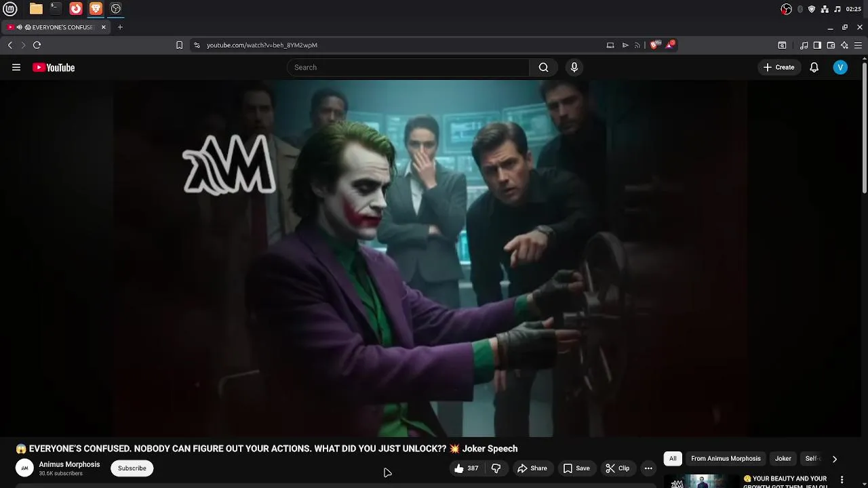Open more actions three-dot menu under video
Image resolution: width=868 pixels, height=488 pixels.
pos(648,468)
